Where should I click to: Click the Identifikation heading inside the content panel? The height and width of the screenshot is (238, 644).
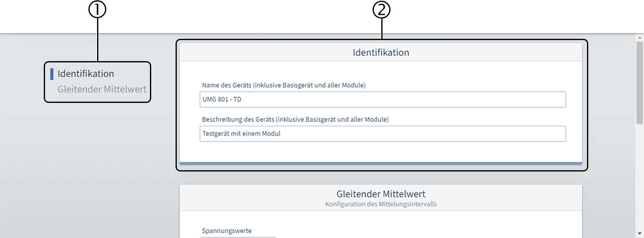[x=380, y=52]
